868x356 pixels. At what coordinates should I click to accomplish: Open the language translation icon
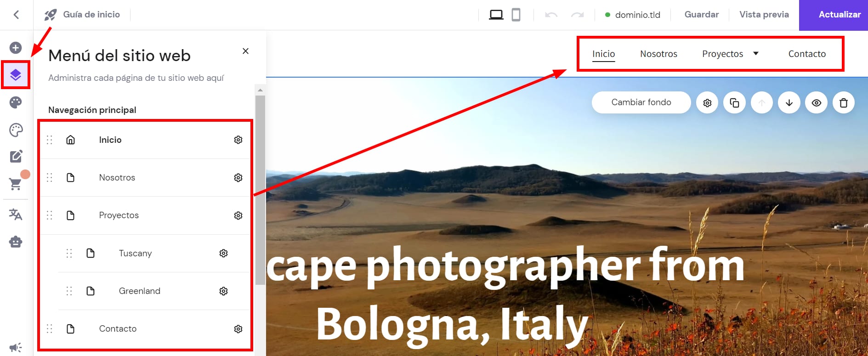[16, 214]
